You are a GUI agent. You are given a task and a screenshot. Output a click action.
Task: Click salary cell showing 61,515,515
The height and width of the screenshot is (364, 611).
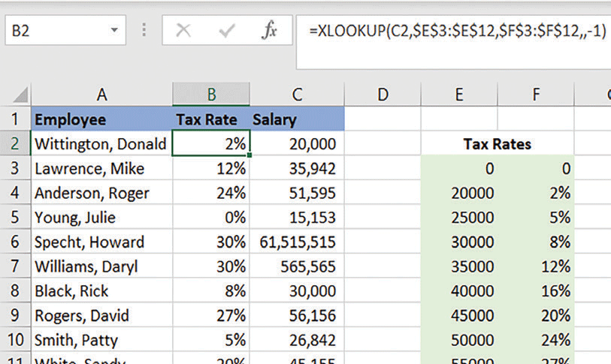(x=297, y=242)
